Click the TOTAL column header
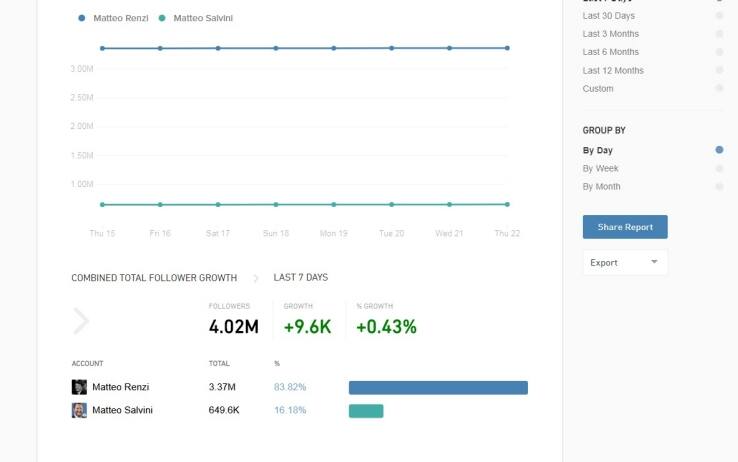Viewport: 738px width, 462px height. (219, 363)
